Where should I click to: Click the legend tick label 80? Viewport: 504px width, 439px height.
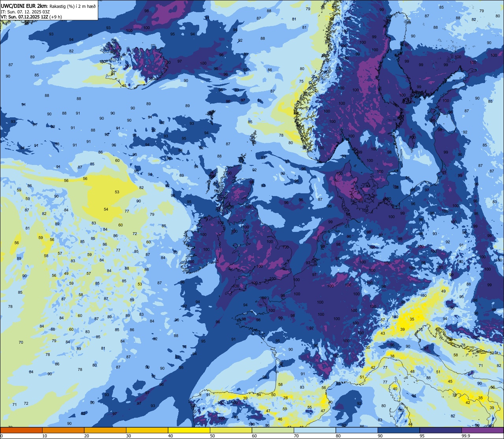[x=338, y=436]
